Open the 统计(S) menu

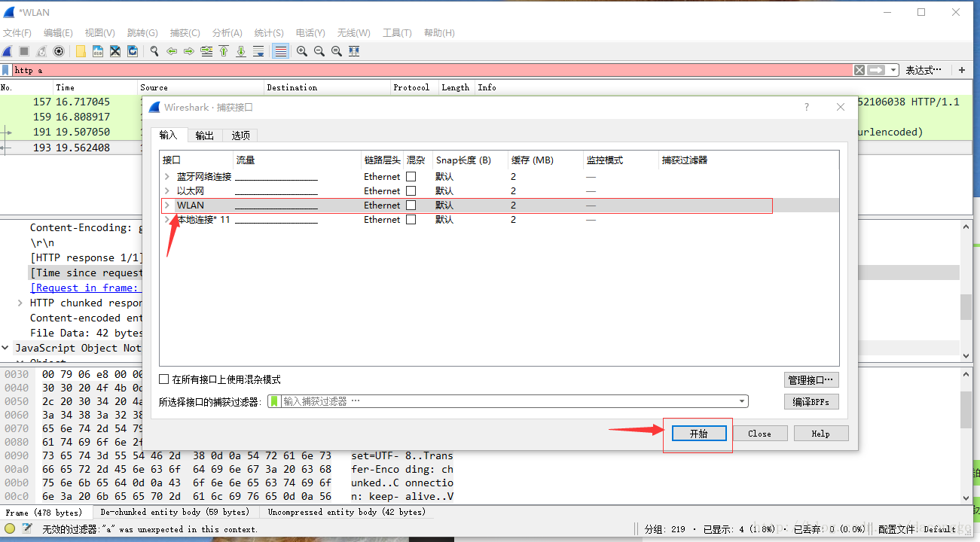pos(269,32)
